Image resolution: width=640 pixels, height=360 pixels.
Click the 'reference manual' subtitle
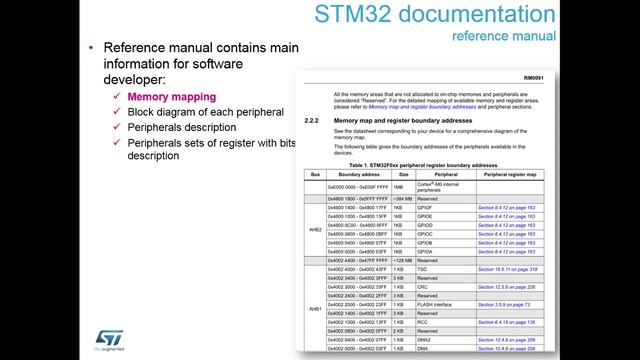[x=504, y=36]
